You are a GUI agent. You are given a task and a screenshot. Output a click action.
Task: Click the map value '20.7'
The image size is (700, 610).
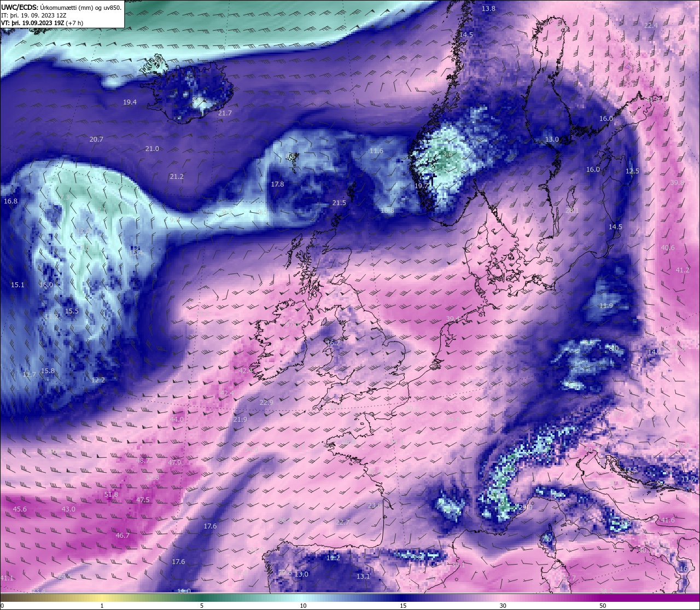tap(96, 140)
